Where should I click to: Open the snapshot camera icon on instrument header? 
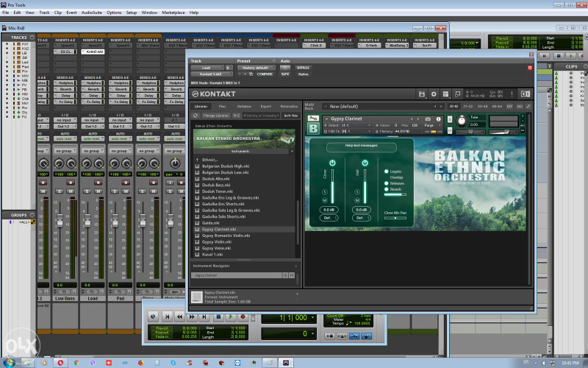[428, 119]
